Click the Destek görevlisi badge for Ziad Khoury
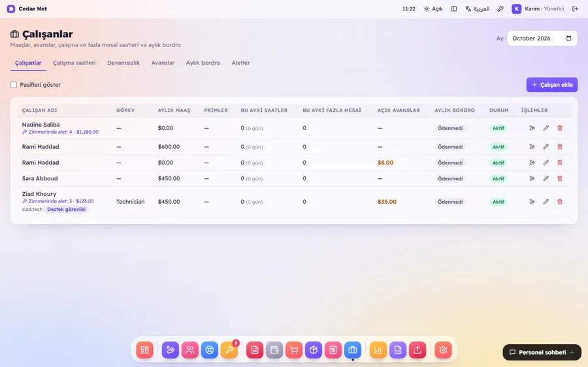Screen dimensions: 588x367 [x=67, y=210]
